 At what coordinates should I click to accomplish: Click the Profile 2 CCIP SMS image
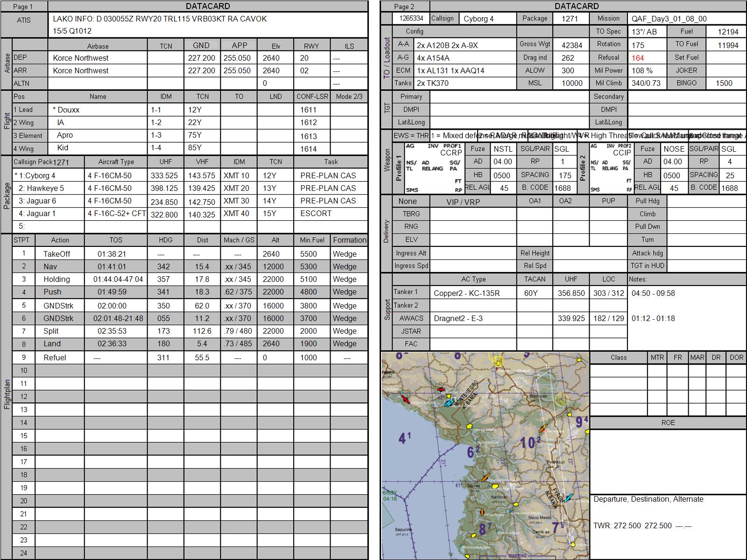611,168
